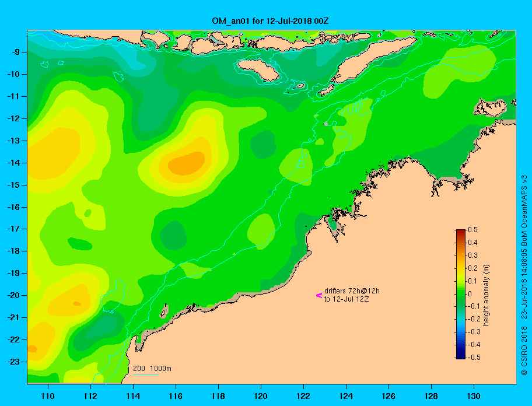Click latitude axis label -15
The width and height of the screenshot is (532, 406).
(13, 185)
